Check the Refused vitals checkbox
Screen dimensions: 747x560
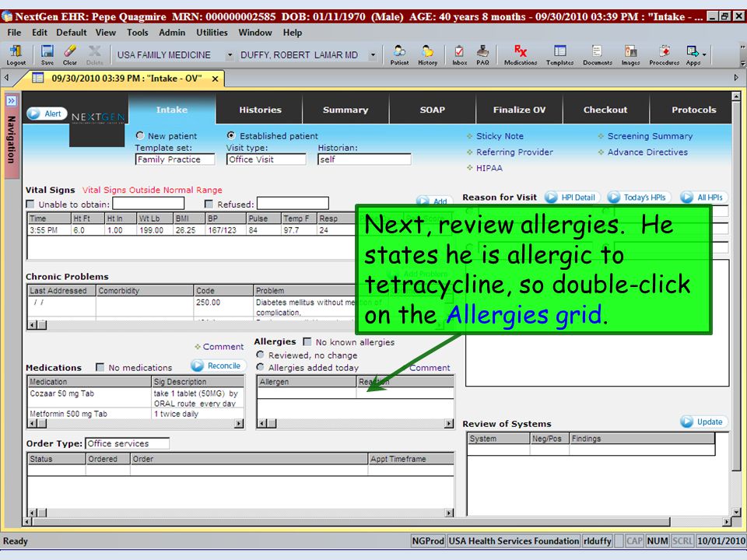click(209, 205)
